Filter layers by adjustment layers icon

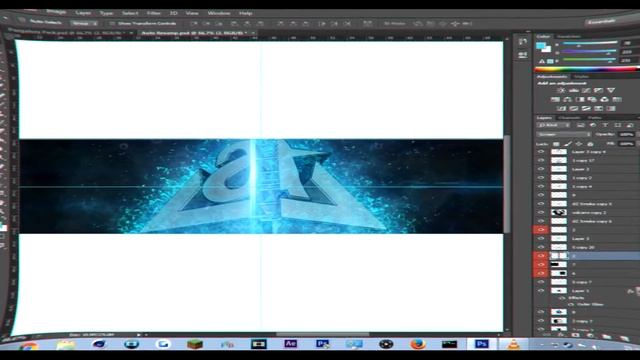point(593,125)
